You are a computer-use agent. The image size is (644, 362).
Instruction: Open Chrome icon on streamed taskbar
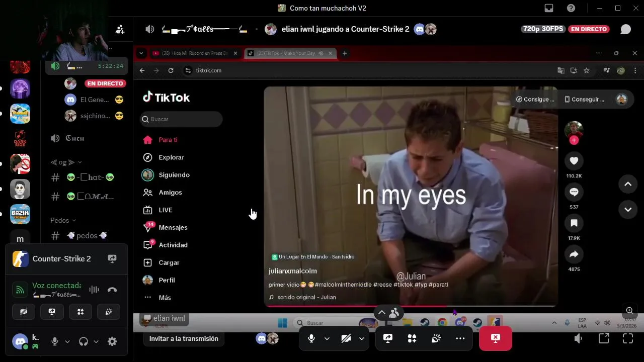pyautogui.click(x=442, y=323)
